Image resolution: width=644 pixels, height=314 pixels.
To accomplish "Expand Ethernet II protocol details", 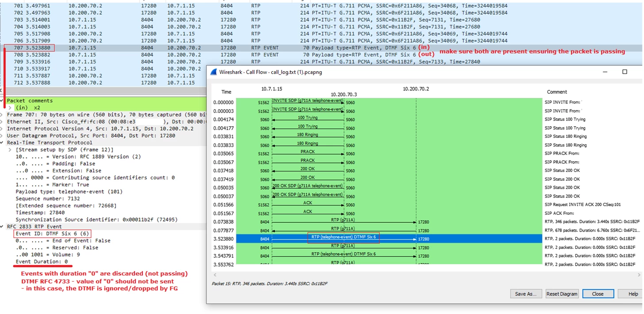I will click(x=3, y=122).
